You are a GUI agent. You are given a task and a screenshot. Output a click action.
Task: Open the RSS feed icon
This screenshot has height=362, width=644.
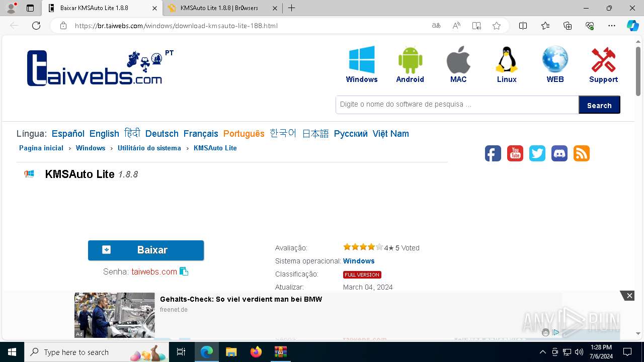582,153
